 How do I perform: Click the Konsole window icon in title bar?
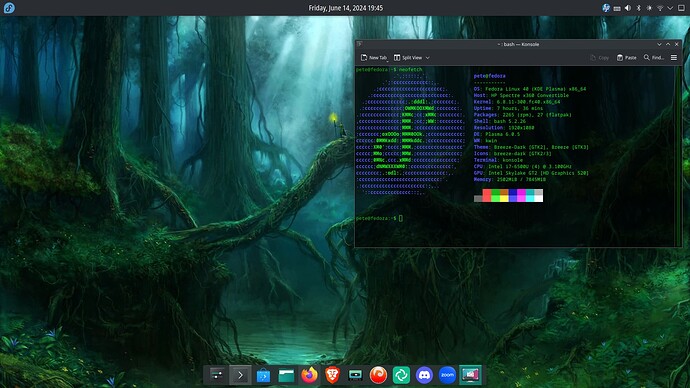click(x=360, y=44)
